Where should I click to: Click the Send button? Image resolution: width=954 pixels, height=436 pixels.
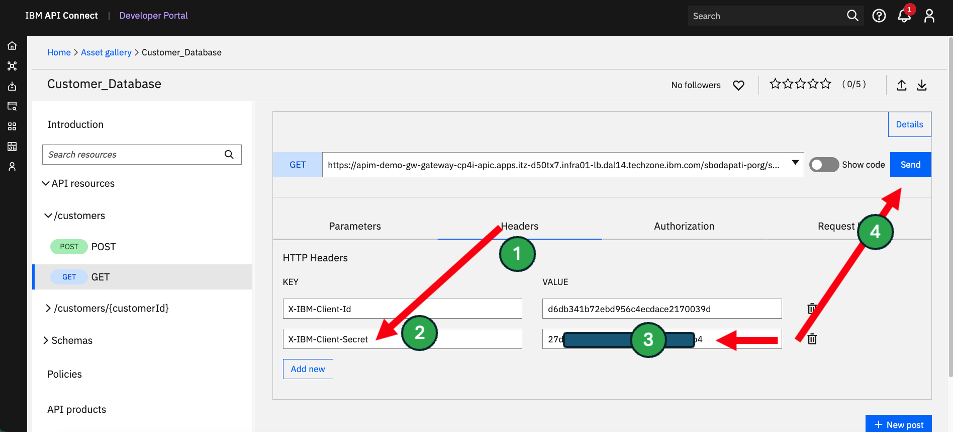(910, 165)
